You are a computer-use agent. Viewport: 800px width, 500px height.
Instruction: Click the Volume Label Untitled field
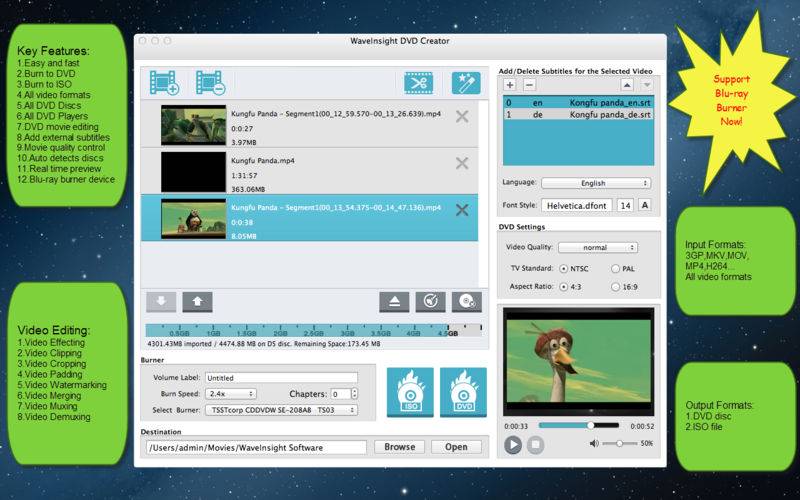pyautogui.click(x=282, y=378)
